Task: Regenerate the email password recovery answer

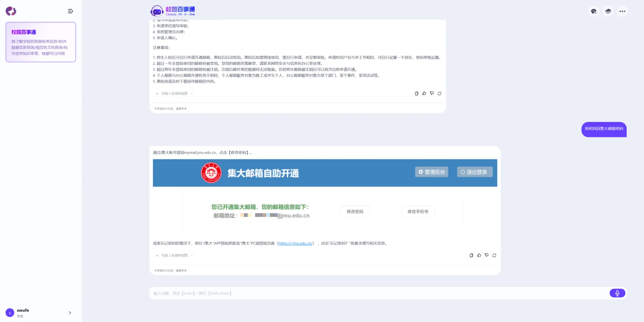Action: tap(494, 255)
